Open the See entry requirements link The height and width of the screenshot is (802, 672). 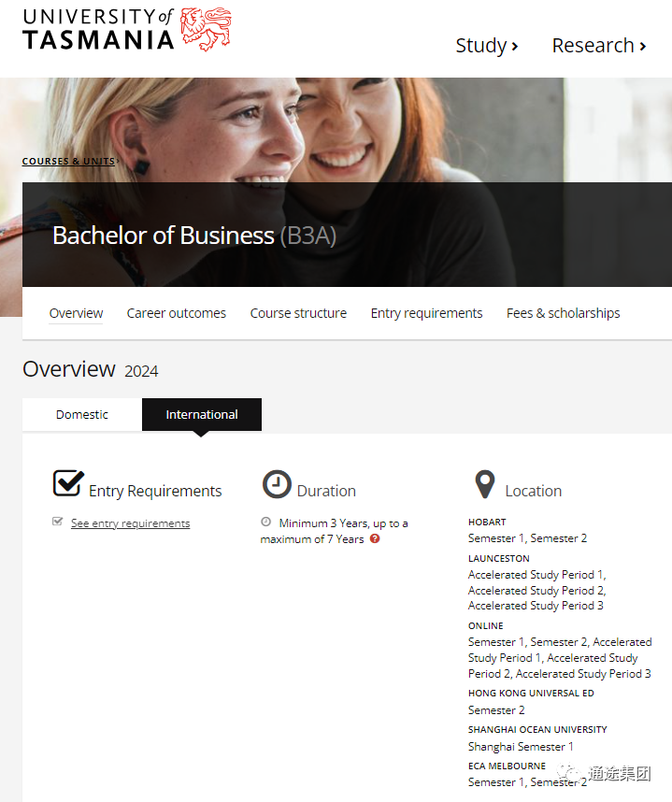[131, 523]
